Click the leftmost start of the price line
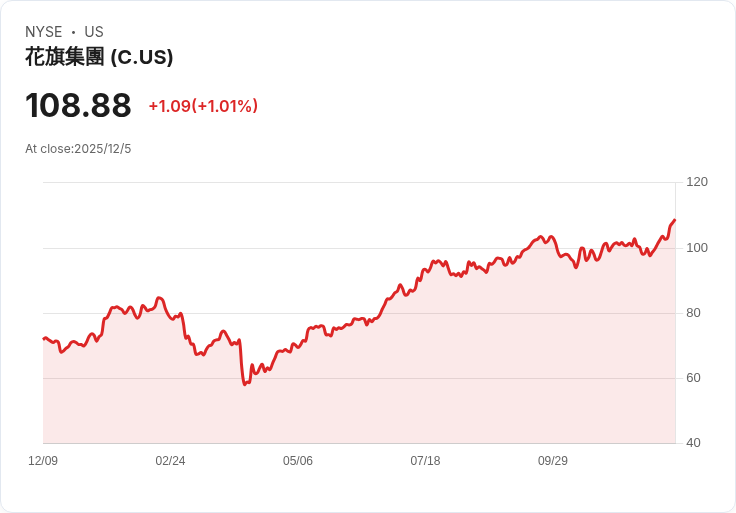 (x=44, y=338)
